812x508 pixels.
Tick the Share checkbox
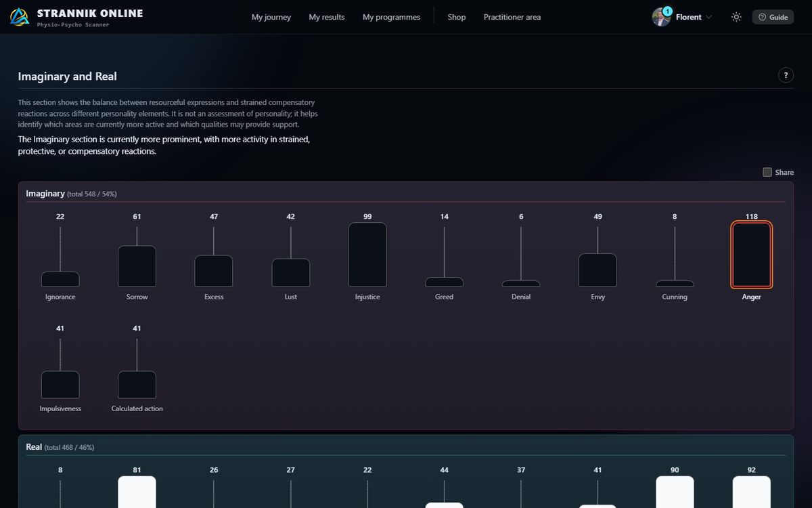[x=767, y=172]
